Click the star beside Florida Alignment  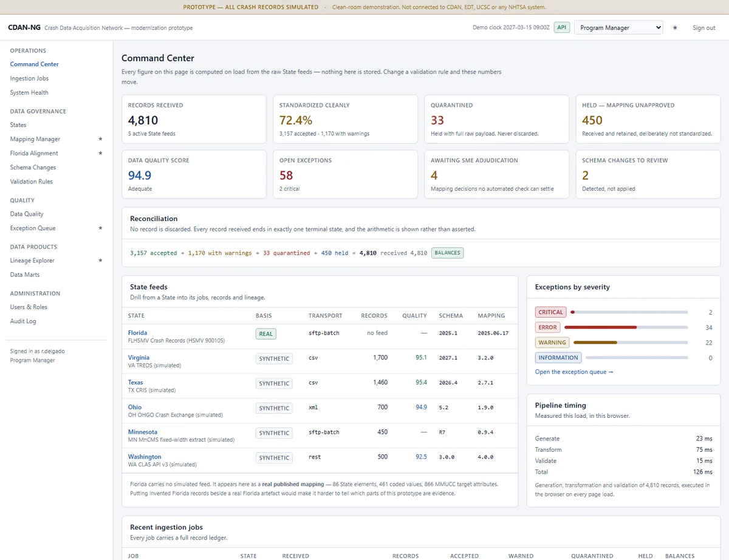pos(101,153)
